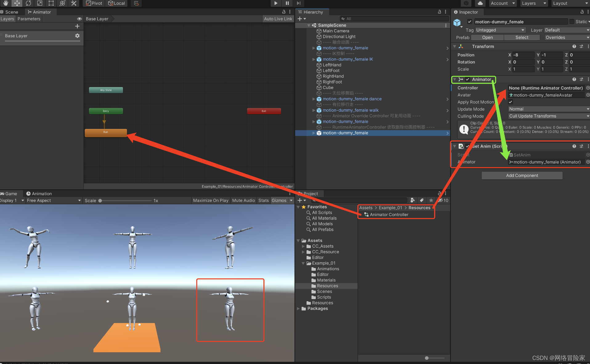Screen dimensions: 590x364
Task: Select the Rect tool
Action: tap(51, 3)
